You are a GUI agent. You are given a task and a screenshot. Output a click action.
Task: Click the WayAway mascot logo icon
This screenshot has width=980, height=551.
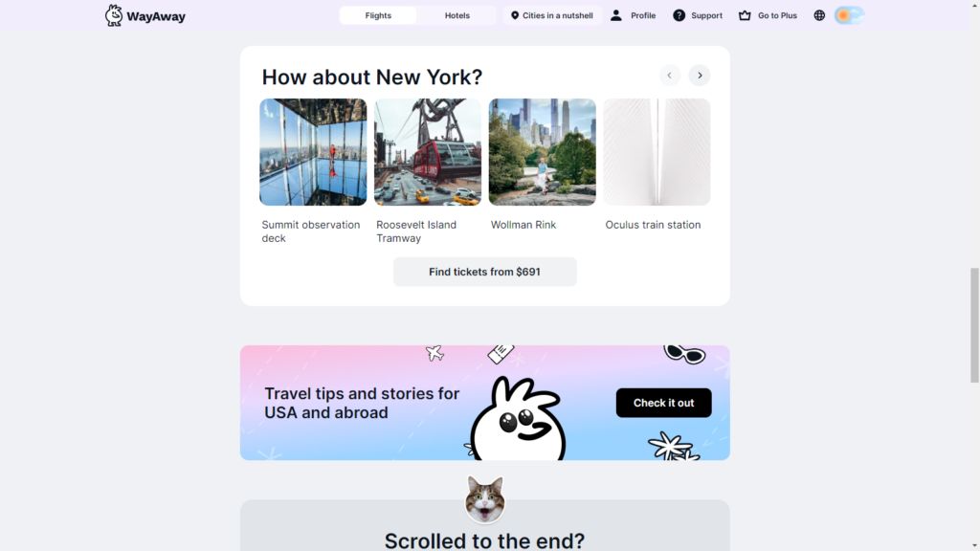coord(114,15)
